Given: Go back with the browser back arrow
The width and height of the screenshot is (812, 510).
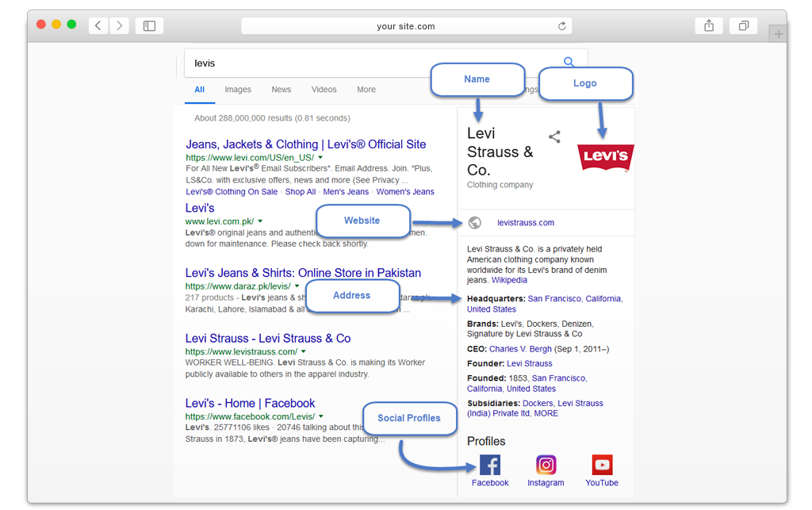Looking at the screenshot, I should click(x=98, y=25).
